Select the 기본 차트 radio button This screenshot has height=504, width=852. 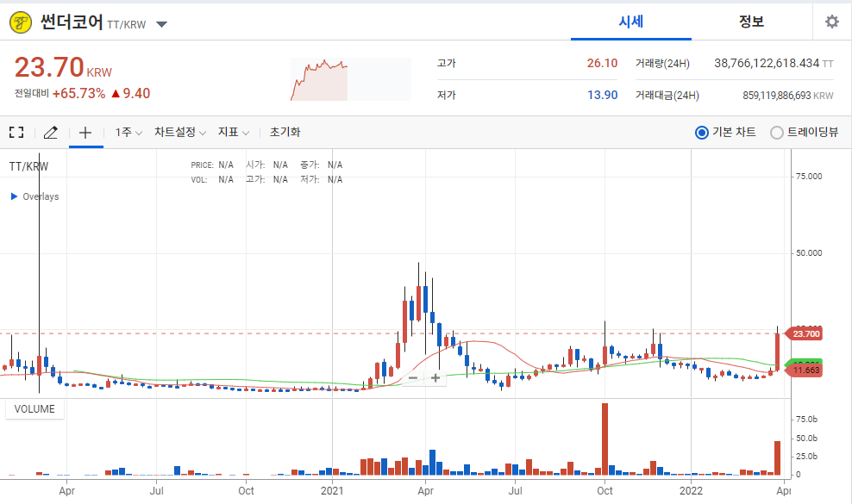701,133
